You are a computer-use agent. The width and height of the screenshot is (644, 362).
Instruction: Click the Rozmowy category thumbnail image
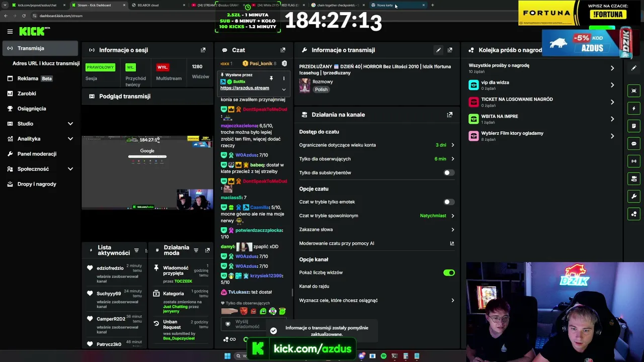click(x=304, y=85)
